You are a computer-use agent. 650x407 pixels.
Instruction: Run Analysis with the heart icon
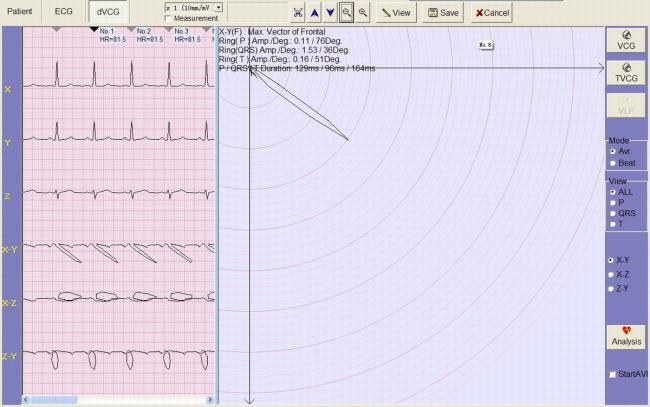[x=625, y=335]
